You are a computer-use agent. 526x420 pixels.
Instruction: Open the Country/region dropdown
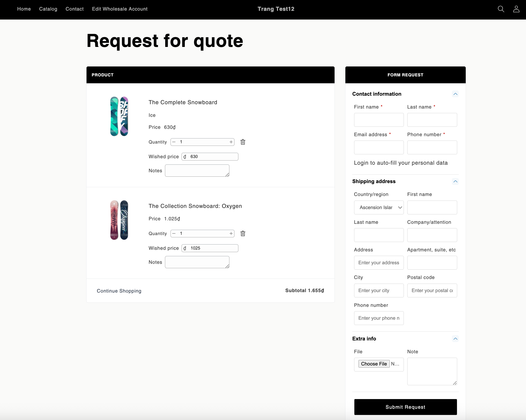tap(379, 207)
